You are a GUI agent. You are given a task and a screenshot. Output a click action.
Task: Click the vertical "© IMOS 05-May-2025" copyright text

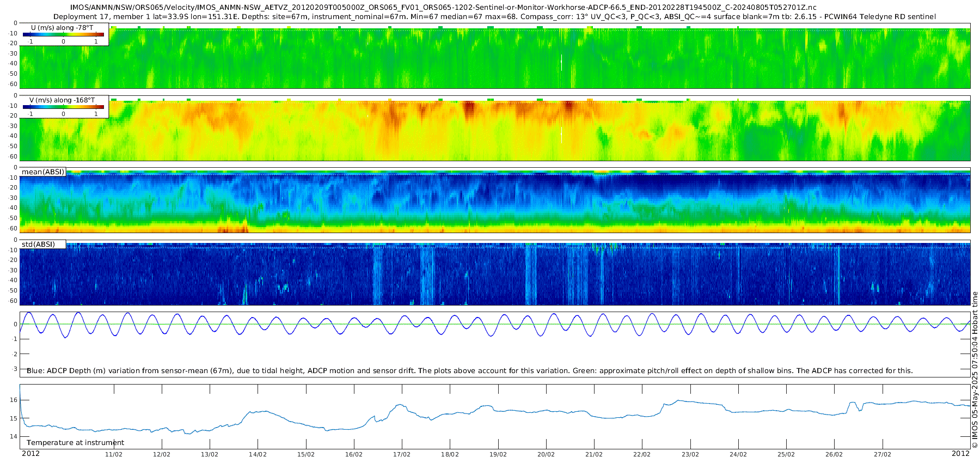tap(975, 370)
